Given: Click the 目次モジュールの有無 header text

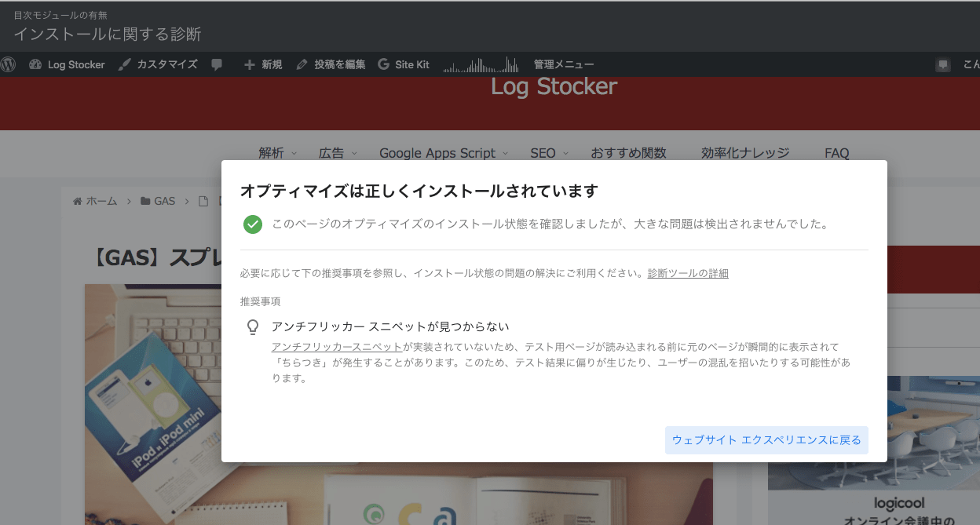Looking at the screenshot, I should pos(60,15).
